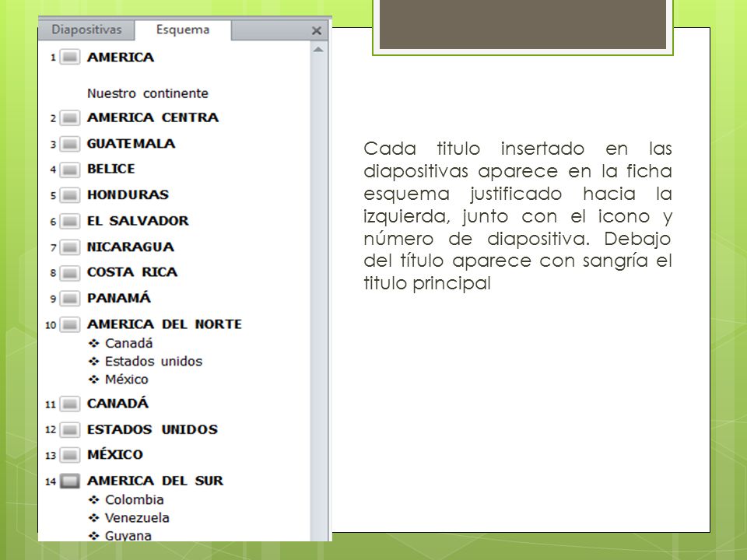The width and height of the screenshot is (747, 560).
Task: Select the NICARAGUA outline title
Action: pyautogui.click(x=131, y=247)
